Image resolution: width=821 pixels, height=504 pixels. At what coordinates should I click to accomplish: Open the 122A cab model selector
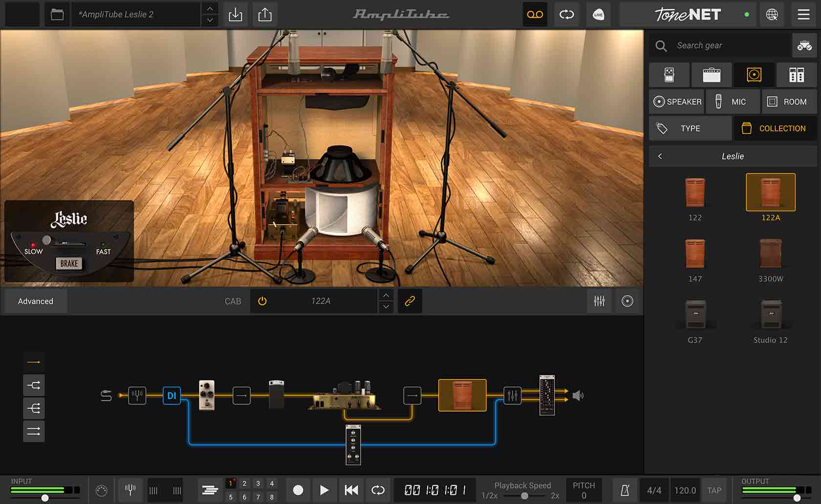[321, 301]
